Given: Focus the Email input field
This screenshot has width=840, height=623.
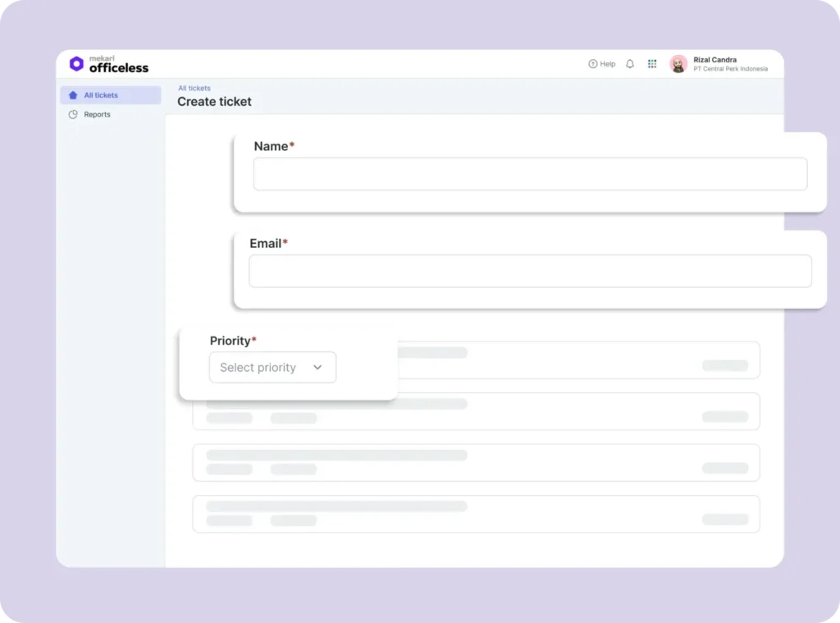Looking at the screenshot, I should pyautogui.click(x=530, y=271).
